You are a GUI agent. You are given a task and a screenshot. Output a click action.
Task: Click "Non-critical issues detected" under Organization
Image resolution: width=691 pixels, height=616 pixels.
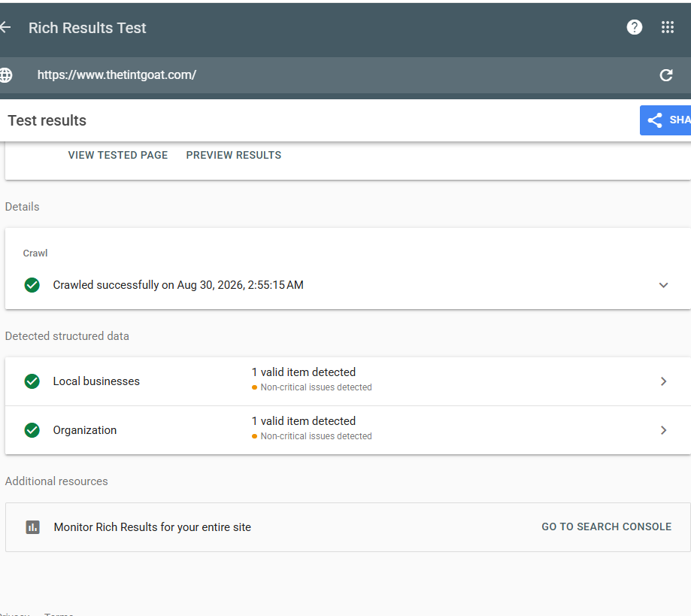(x=316, y=436)
